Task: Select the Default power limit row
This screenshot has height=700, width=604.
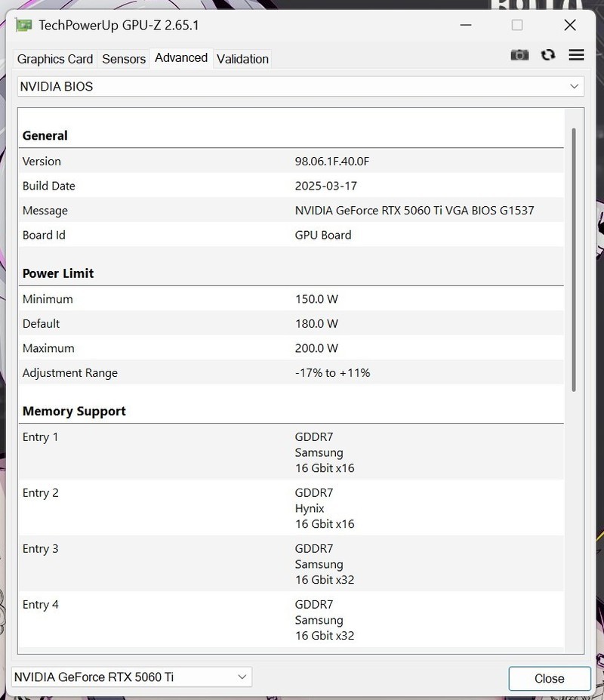Action: click(x=291, y=323)
